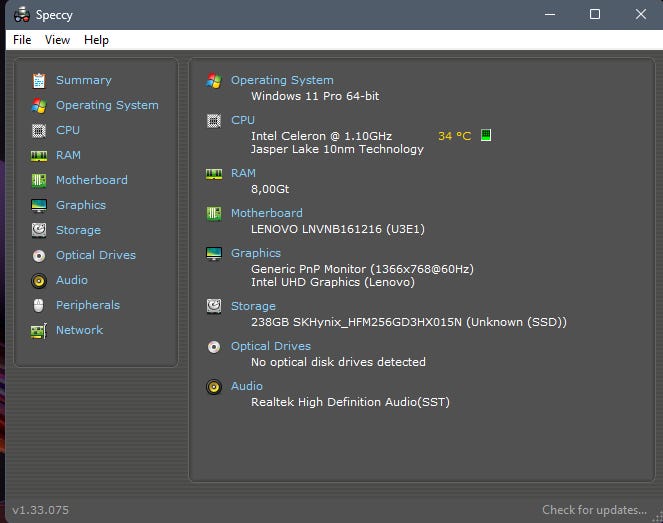Screen dimensions: 663x523
Task: Click the Storage heading in summary panel
Action: pyautogui.click(x=253, y=306)
